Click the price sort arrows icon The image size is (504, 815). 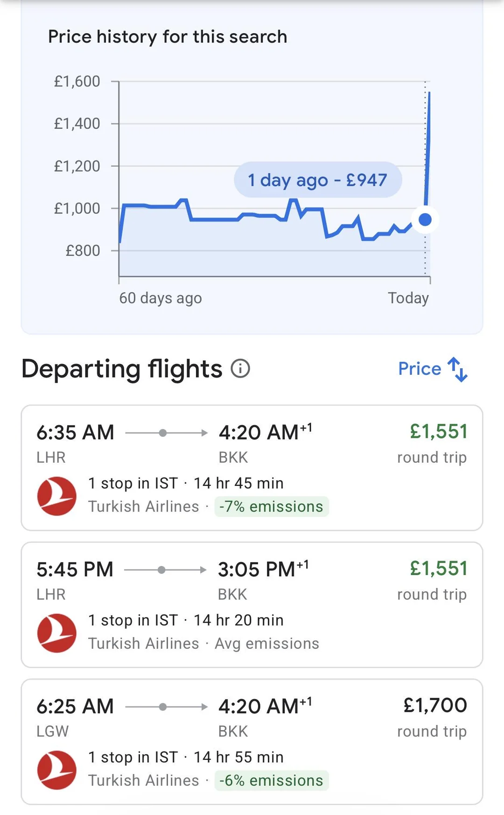point(457,369)
